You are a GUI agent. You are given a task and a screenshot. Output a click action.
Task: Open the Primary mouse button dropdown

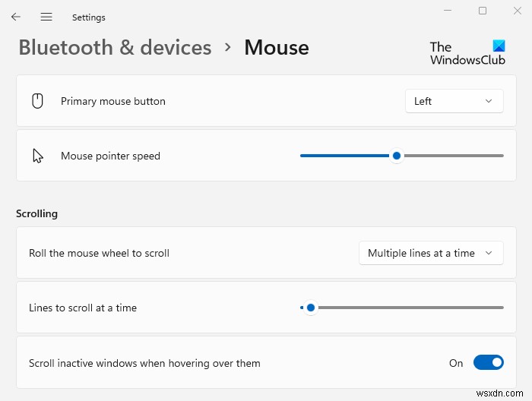tap(454, 101)
